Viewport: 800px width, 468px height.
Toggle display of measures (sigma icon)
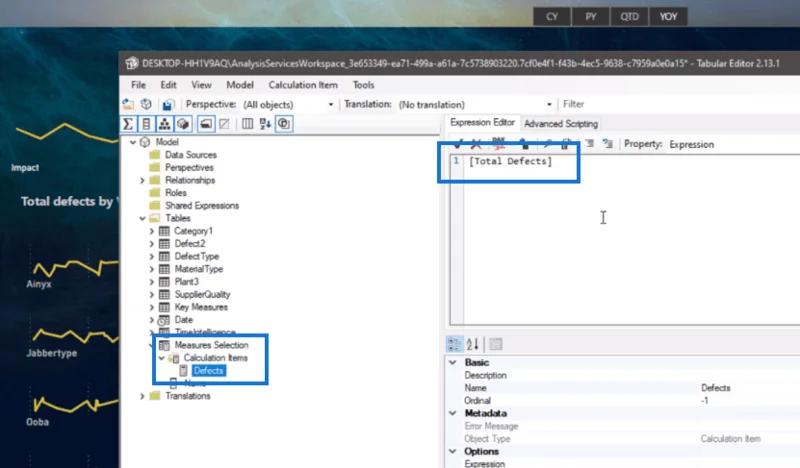tap(129, 124)
